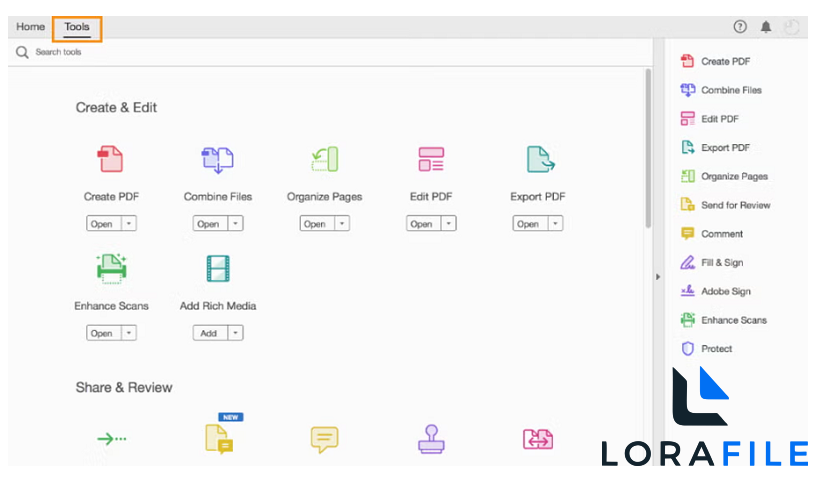Click the user profile avatar icon
This screenshot has height=482, width=824.
point(791,27)
